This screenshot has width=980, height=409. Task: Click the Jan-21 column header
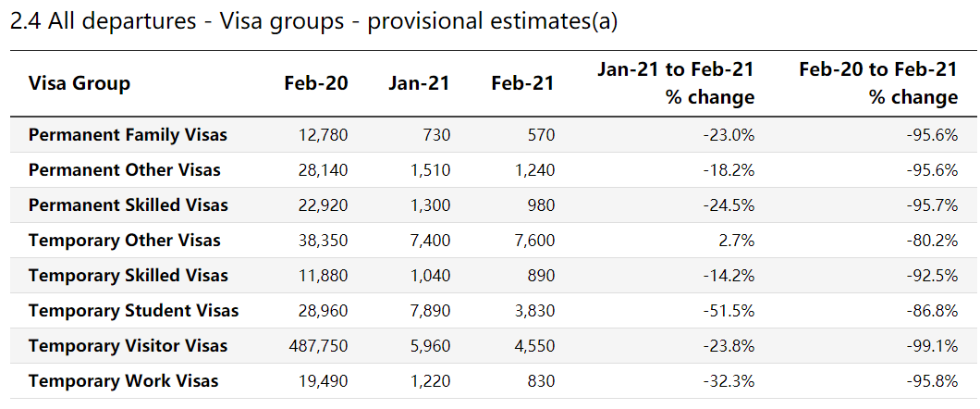pos(419,83)
